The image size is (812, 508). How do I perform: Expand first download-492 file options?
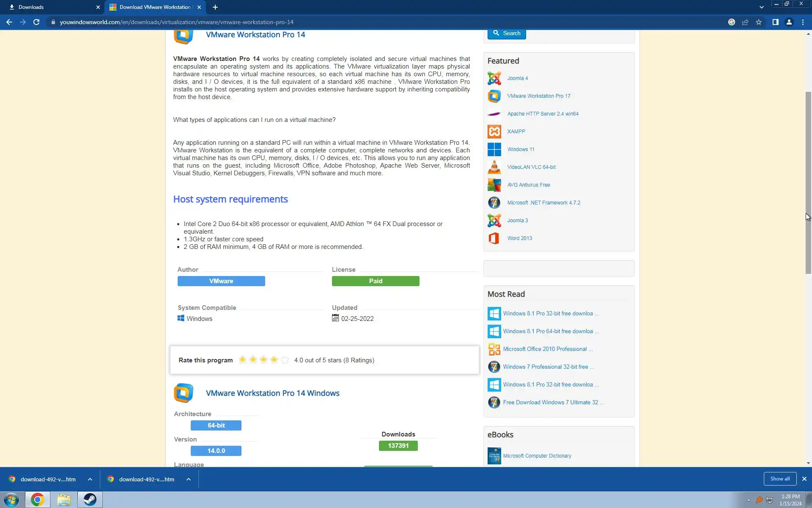click(90, 479)
